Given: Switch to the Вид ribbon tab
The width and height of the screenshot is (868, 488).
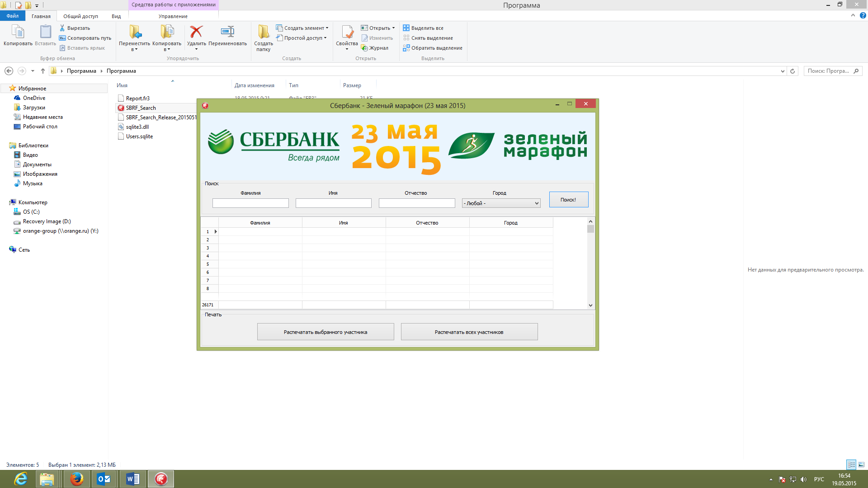Looking at the screenshot, I should 116,16.
